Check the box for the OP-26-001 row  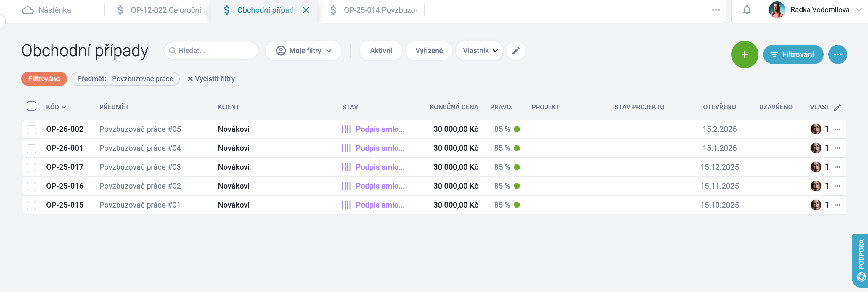point(31,148)
